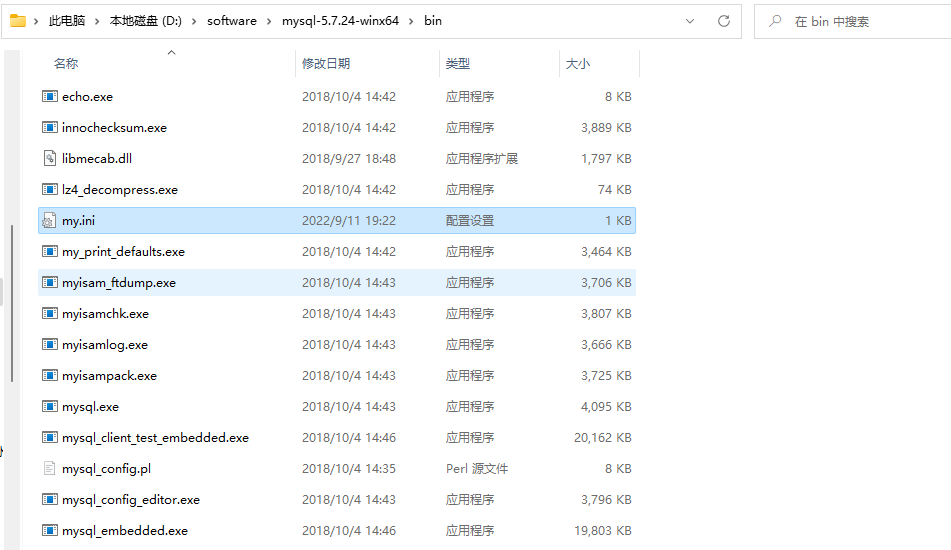The height and width of the screenshot is (550, 951).
Task: Click the 配置设置 type cell
Action: (x=469, y=221)
